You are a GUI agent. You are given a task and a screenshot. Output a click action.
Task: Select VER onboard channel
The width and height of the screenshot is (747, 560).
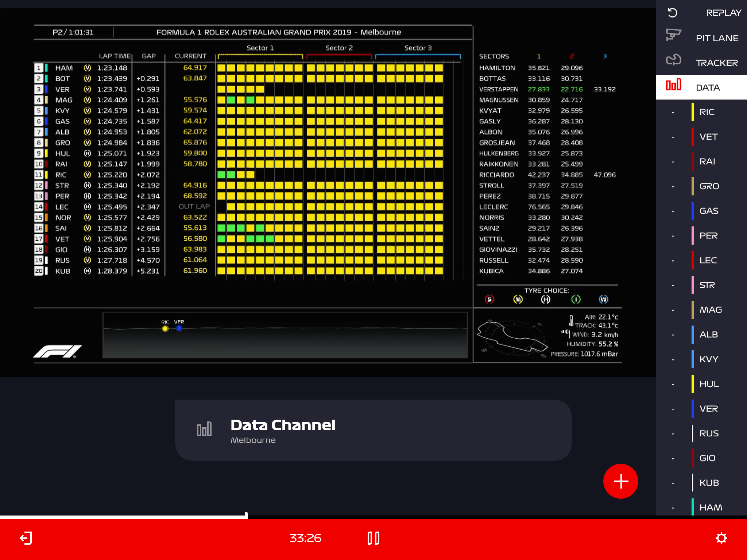(701, 409)
